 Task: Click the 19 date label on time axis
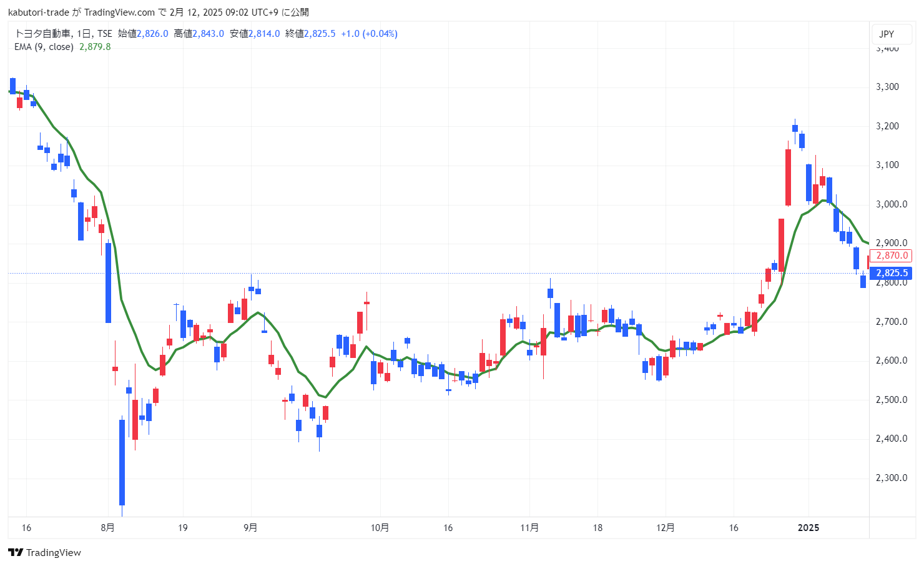point(182,528)
